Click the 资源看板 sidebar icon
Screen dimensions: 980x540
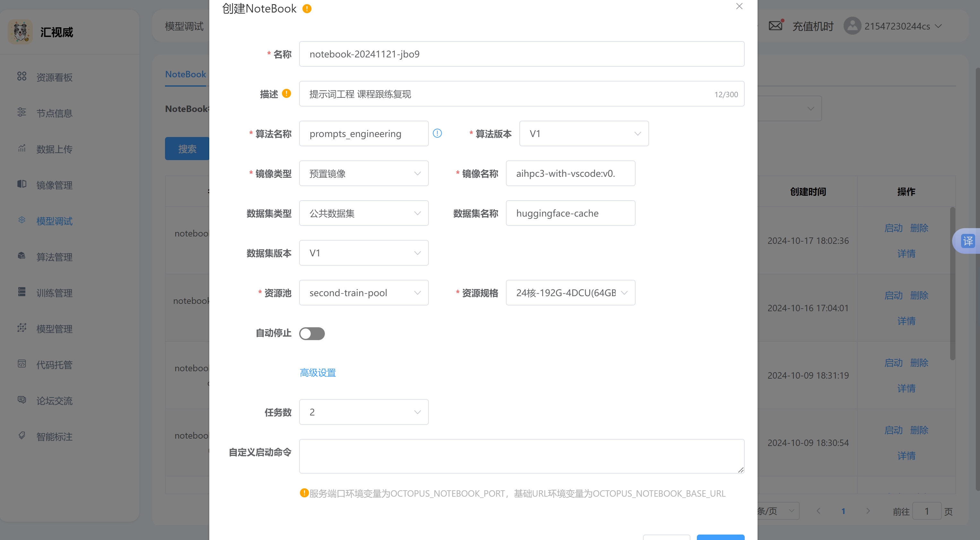[22, 76]
